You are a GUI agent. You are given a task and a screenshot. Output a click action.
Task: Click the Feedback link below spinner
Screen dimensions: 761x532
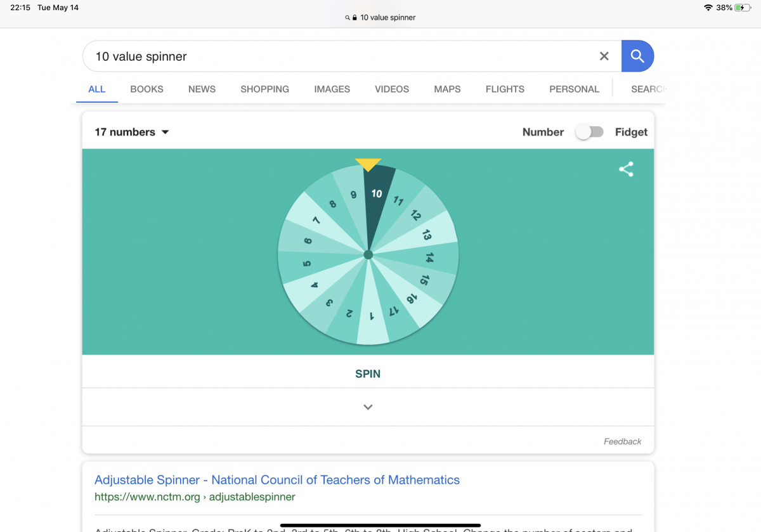[622, 441]
